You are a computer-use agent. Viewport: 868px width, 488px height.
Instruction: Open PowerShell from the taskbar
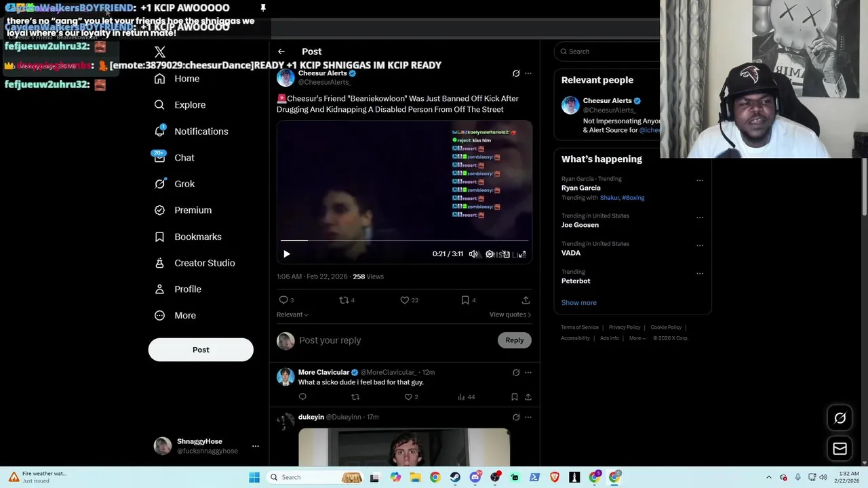pyautogui.click(x=534, y=477)
